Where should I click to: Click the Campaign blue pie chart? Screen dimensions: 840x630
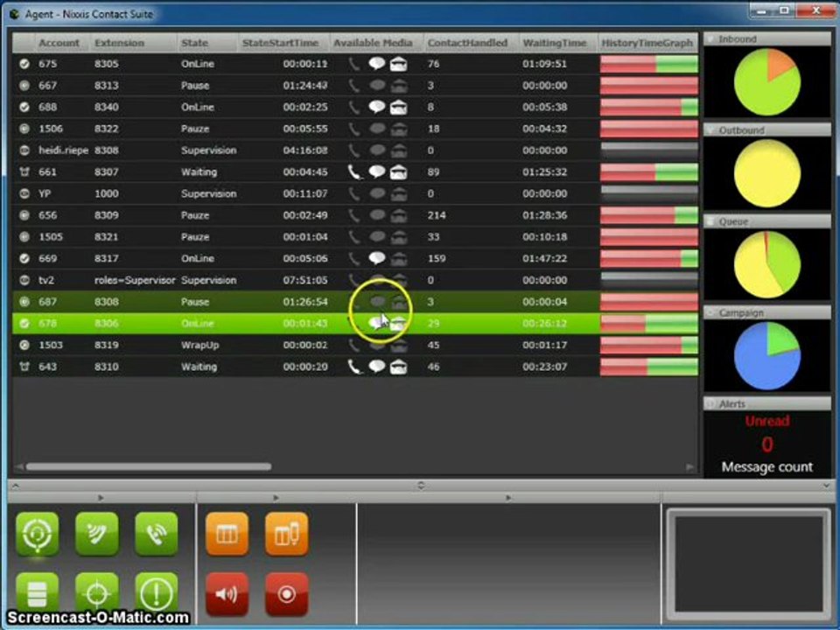coord(767,356)
